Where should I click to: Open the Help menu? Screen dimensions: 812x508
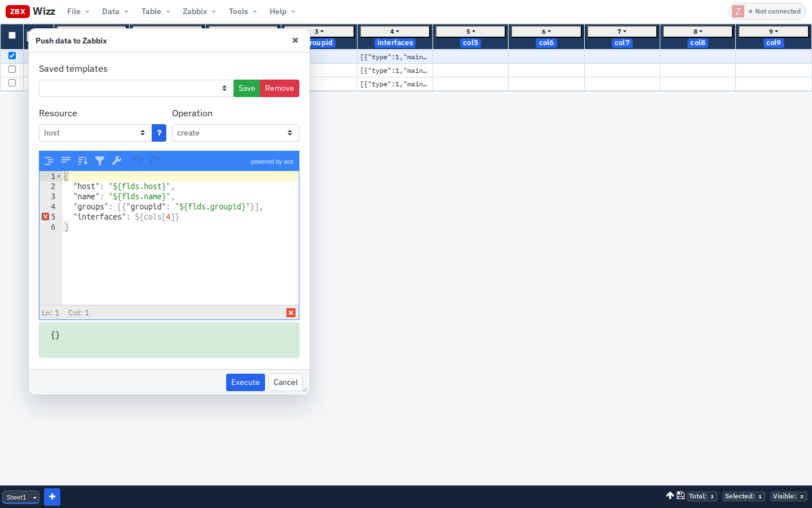tap(283, 11)
